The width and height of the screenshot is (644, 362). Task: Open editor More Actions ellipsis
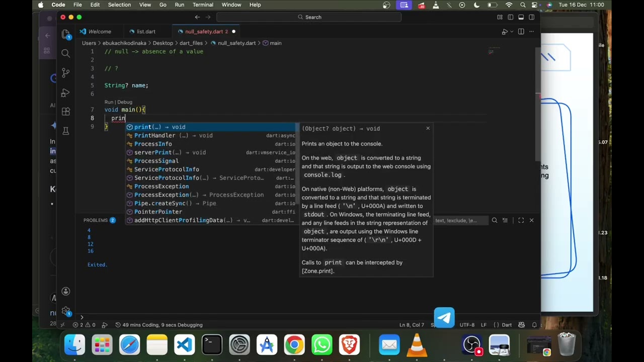[532, 32]
